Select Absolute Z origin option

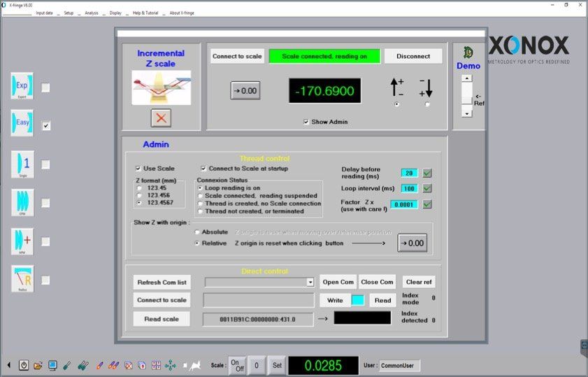198,232
